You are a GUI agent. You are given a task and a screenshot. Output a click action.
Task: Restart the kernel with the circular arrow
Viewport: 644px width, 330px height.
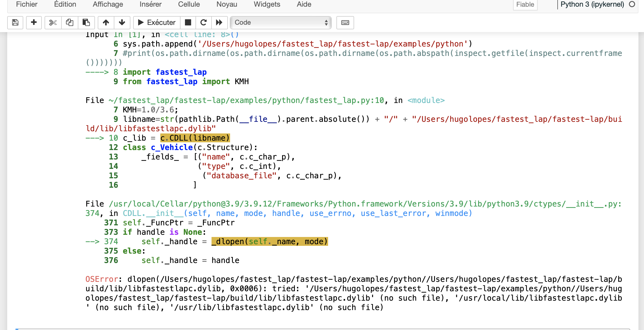pos(203,22)
